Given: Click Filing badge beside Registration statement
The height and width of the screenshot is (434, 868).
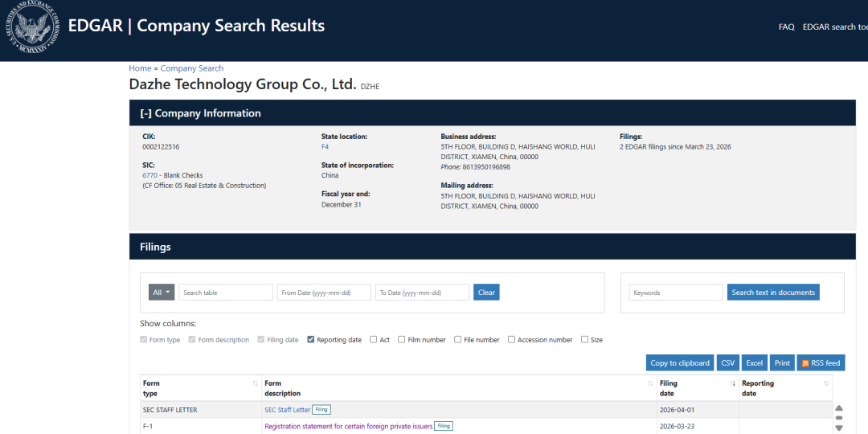Looking at the screenshot, I should (444, 427).
